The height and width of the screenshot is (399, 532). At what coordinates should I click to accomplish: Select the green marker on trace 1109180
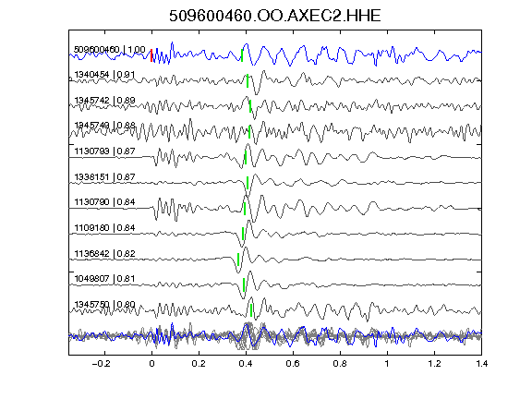pos(243,234)
